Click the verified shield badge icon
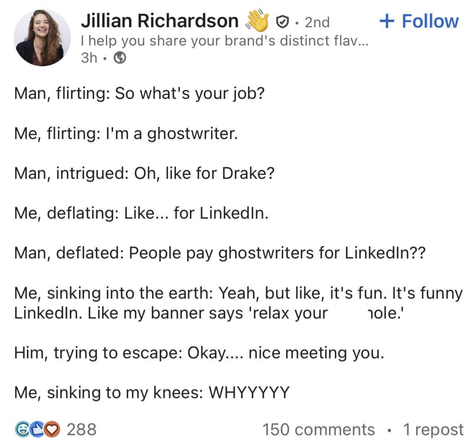 (x=282, y=22)
